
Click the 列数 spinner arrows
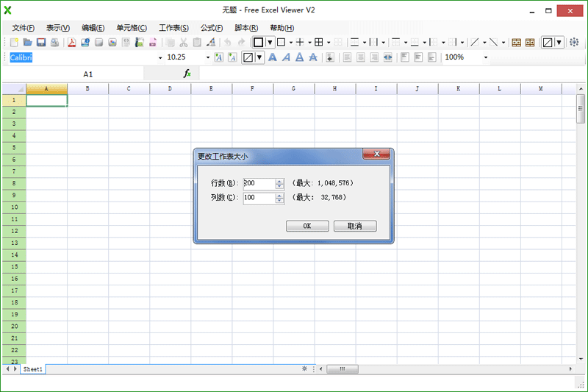pyautogui.click(x=280, y=198)
